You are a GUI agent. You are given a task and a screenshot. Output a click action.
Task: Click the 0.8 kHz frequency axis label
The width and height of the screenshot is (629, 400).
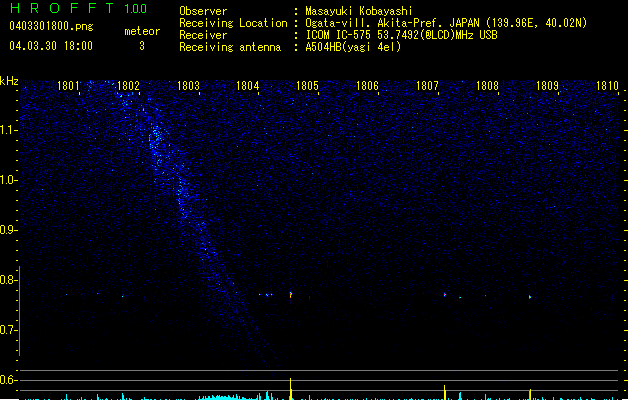(9, 280)
